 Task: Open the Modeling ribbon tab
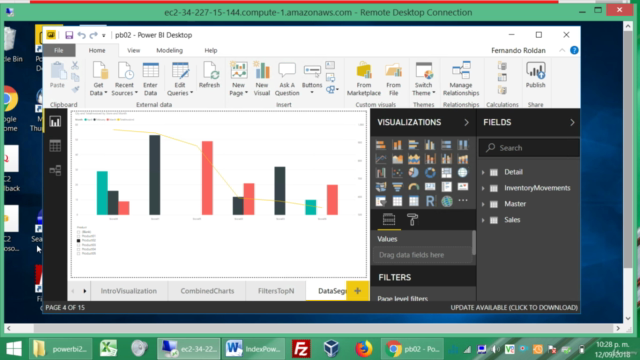(169, 51)
